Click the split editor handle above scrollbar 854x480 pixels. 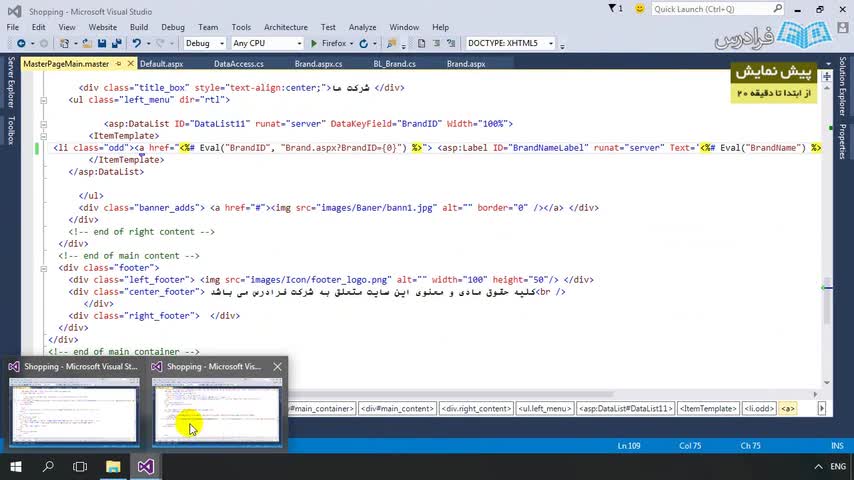(827, 76)
